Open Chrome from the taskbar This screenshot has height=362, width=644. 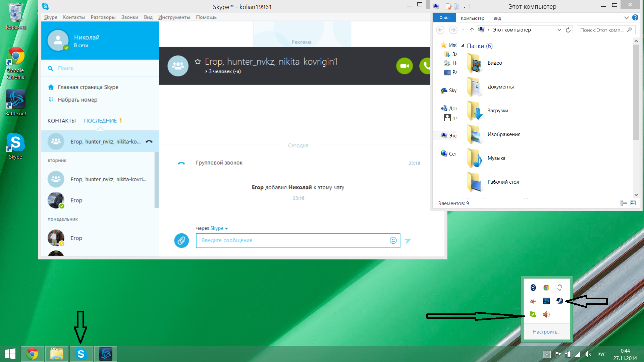[32, 354]
